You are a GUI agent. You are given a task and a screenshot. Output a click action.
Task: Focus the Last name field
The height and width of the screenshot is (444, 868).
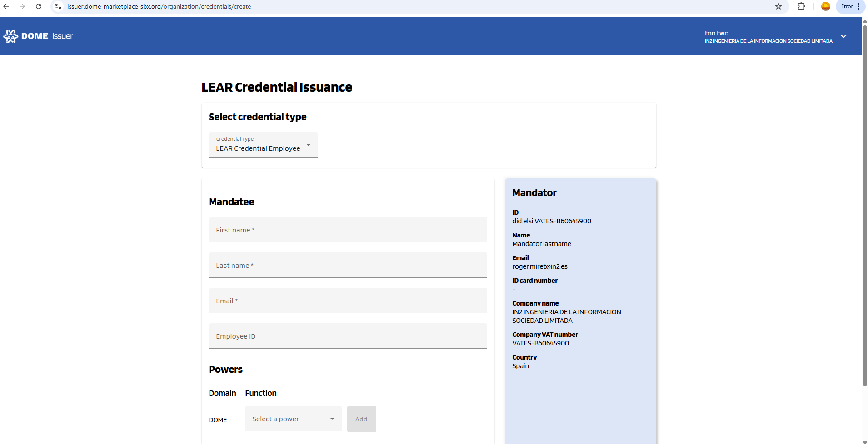point(348,265)
